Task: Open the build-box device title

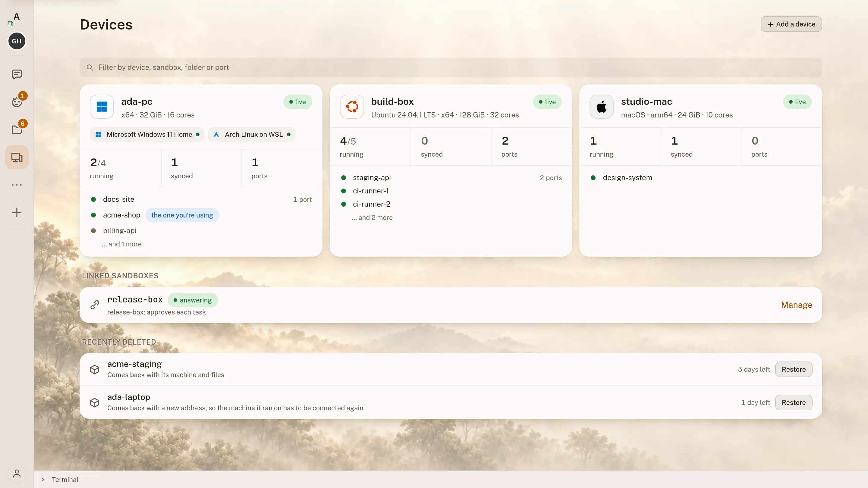Action: (x=392, y=102)
